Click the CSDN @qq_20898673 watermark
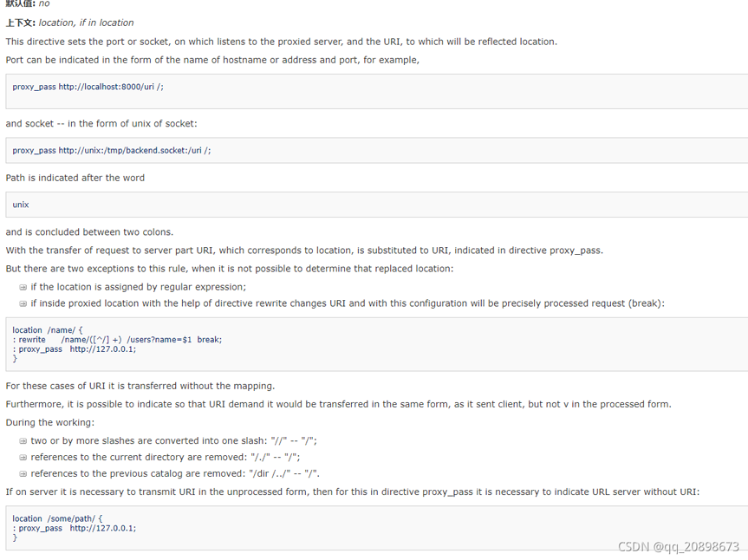 678,547
